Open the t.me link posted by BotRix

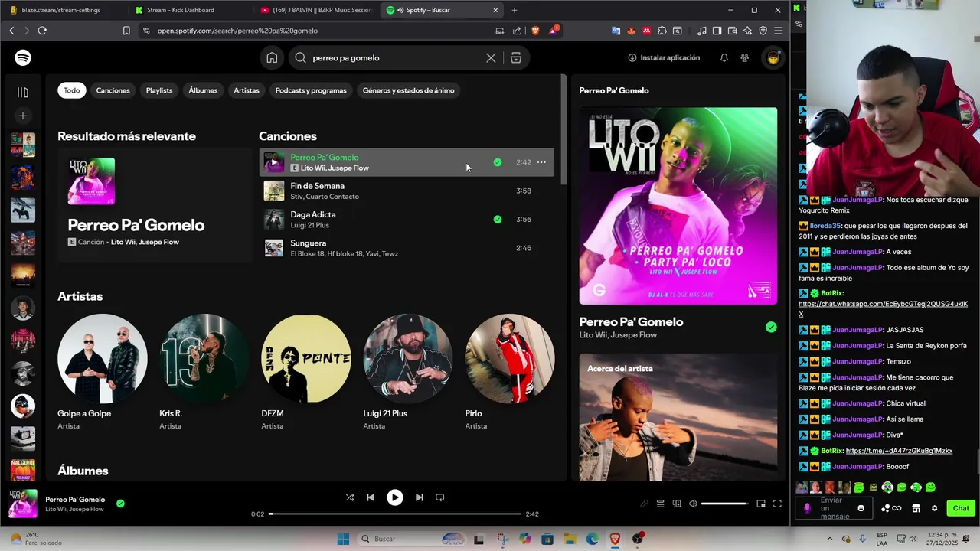tap(899, 451)
